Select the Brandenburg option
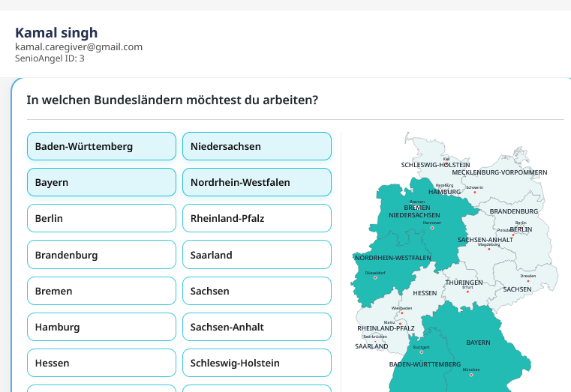Viewport: 571px width, 392px height. coord(101,255)
